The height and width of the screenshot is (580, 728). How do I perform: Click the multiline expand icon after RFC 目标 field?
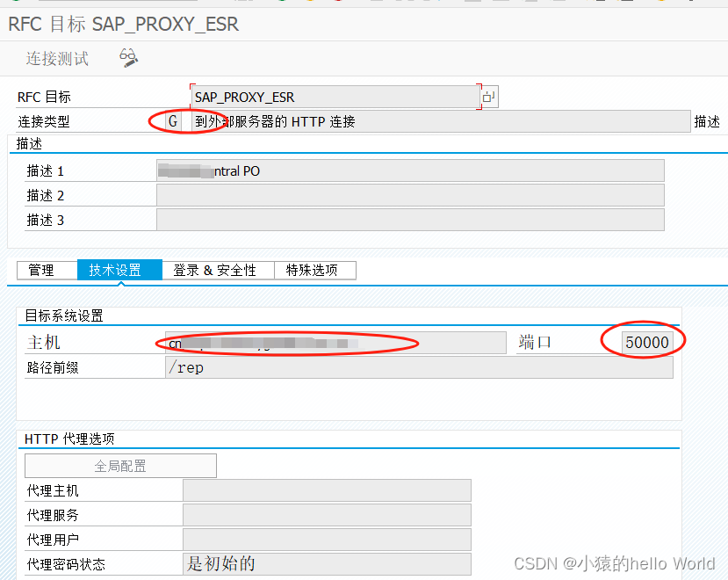click(490, 96)
